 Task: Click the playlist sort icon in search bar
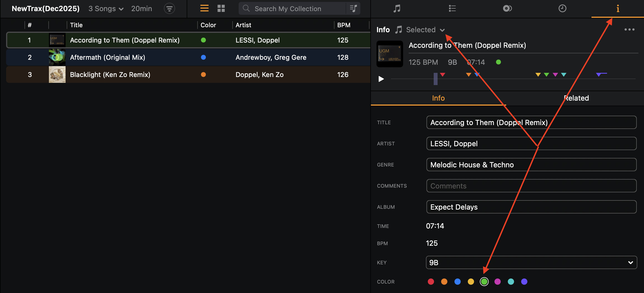(x=353, y=8)
